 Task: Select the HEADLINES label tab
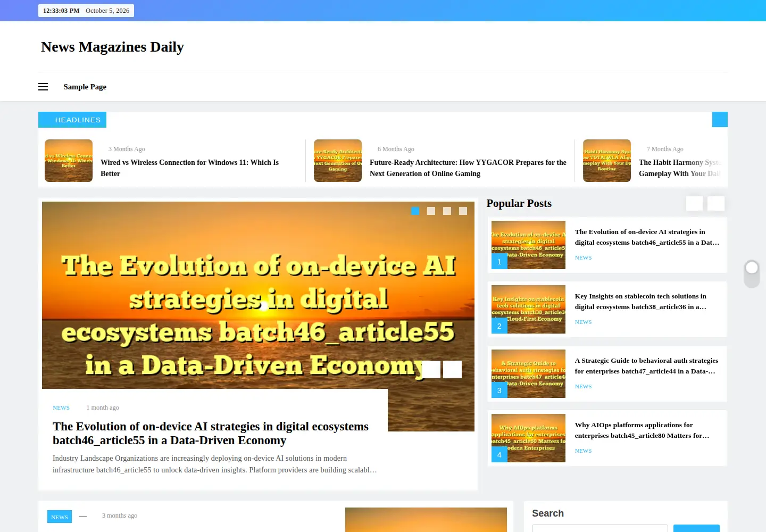pos(72,120)
